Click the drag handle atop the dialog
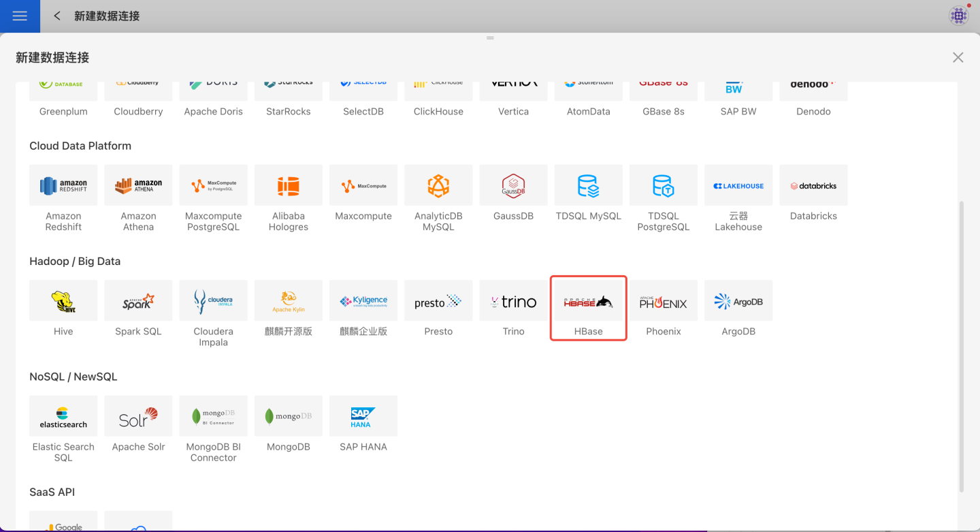The image size is (980, 532). pos(490,38)
